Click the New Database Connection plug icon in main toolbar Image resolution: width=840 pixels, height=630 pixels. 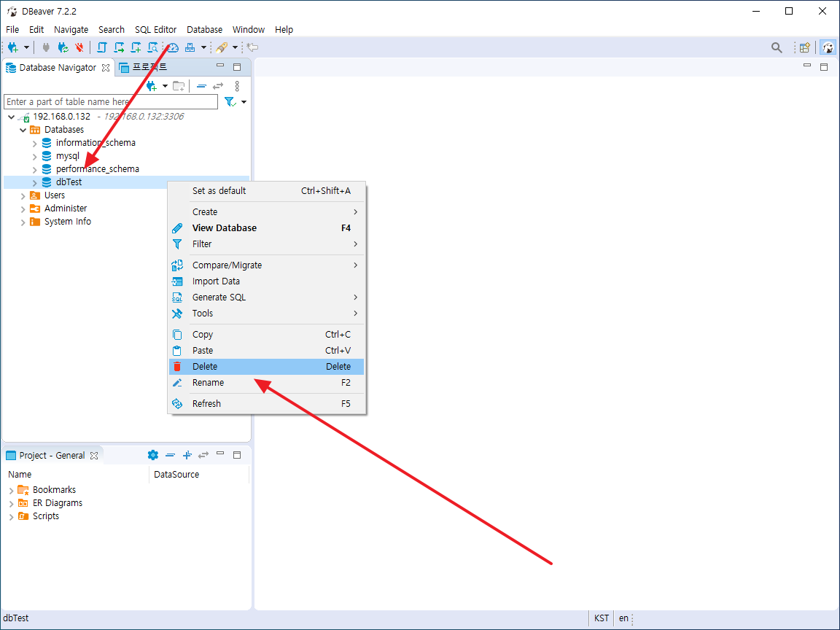click(13, 47)
